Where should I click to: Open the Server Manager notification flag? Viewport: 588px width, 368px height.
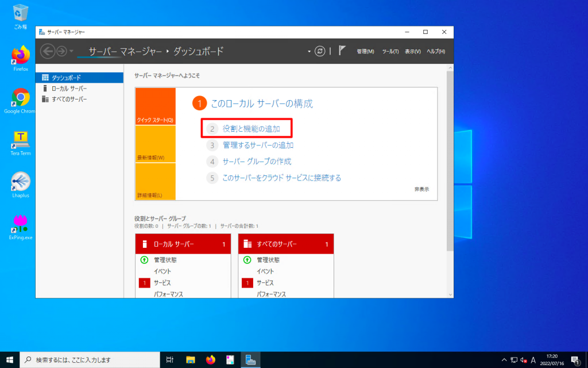[x=342, y=51]
